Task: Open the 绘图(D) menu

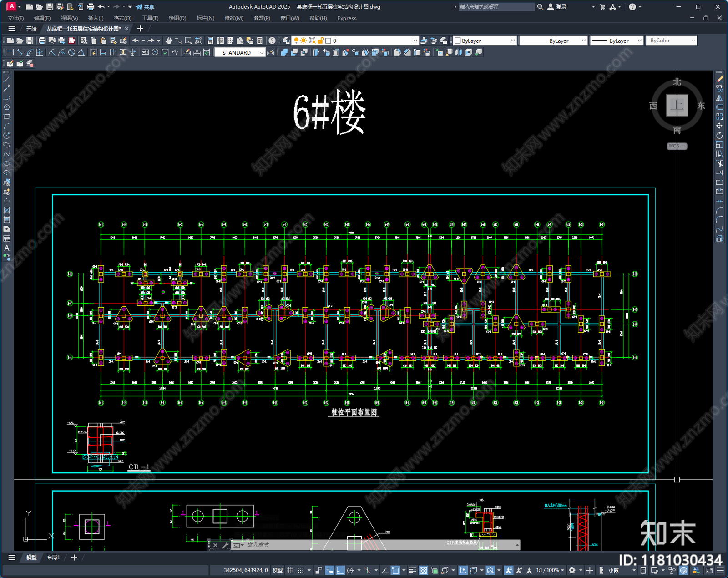Action: coord(177,18)
